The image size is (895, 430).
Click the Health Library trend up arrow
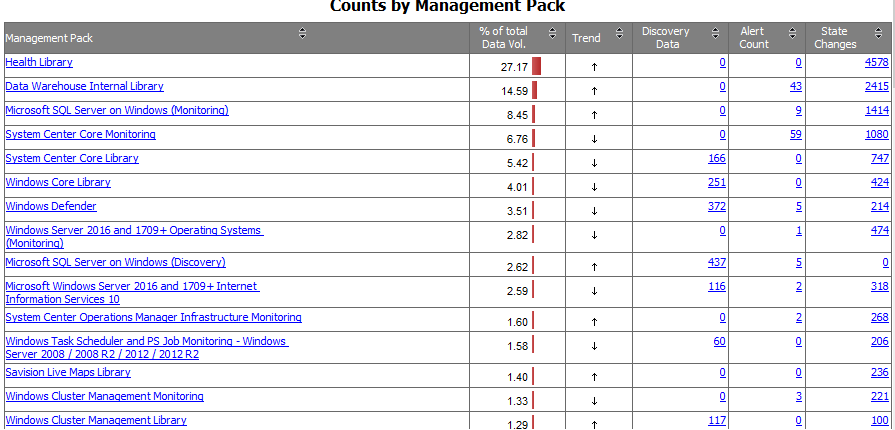[594, 67]
